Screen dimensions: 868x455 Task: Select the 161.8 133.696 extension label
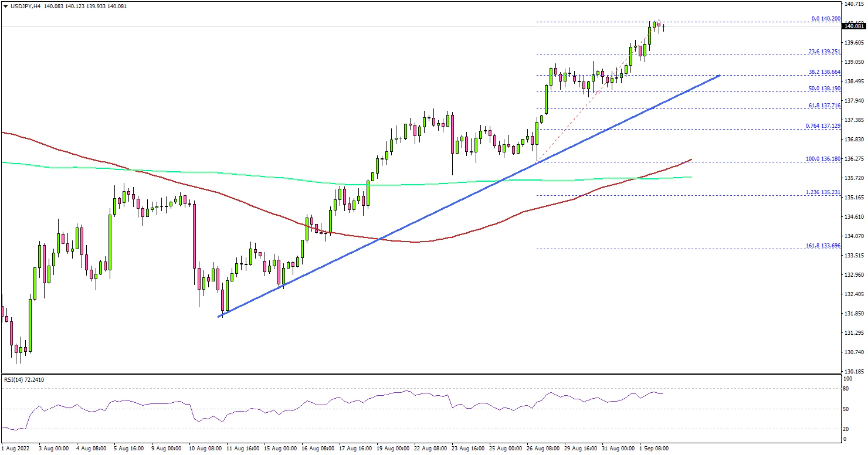(823, 246)
